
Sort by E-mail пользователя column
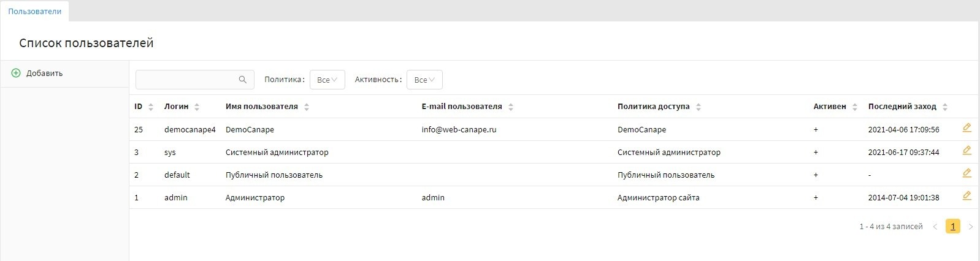(462, 107)
